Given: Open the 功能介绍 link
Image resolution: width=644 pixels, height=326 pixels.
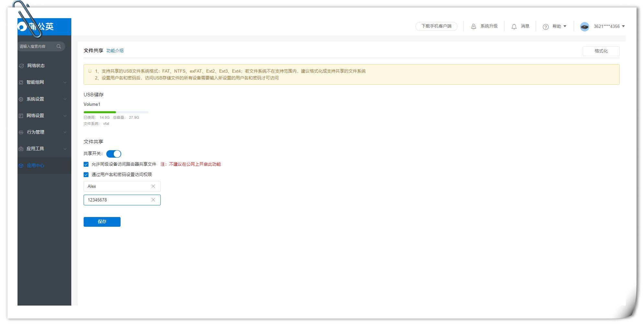Looking at the screenshot, I should (x=115, y=51).
